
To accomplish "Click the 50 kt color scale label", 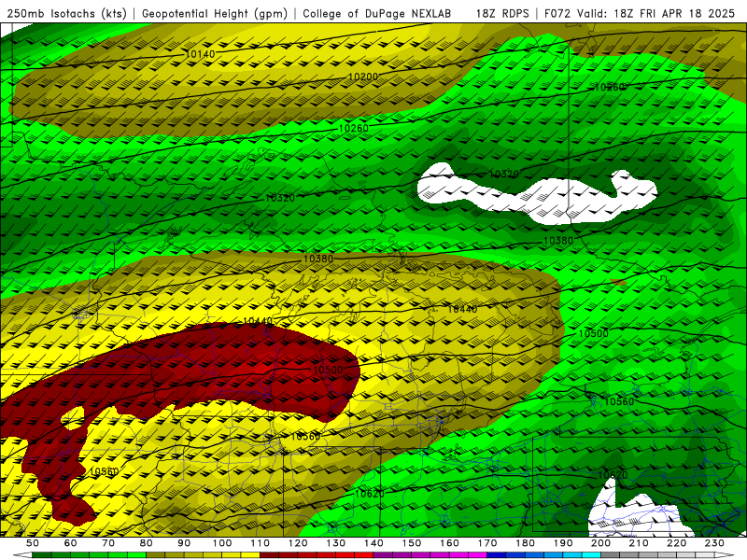I will pos(33,543).
